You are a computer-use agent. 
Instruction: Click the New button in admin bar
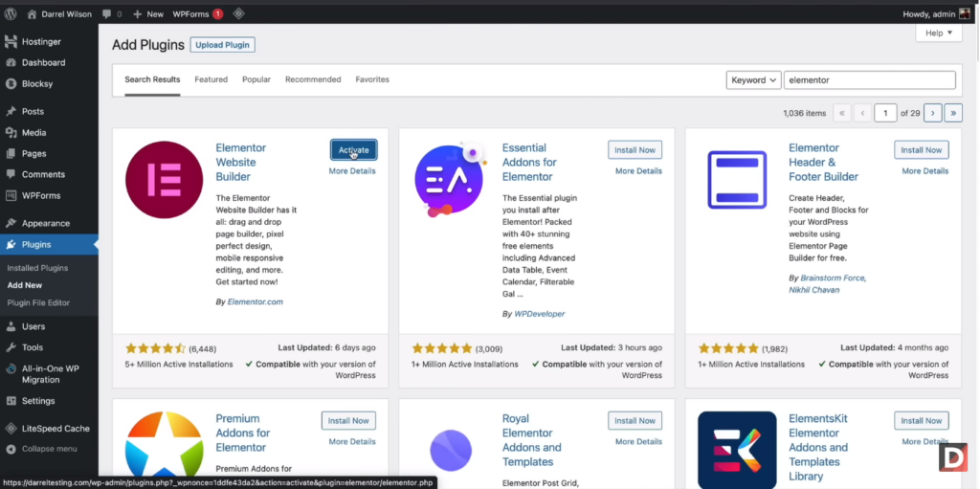(x=148, y=13)
